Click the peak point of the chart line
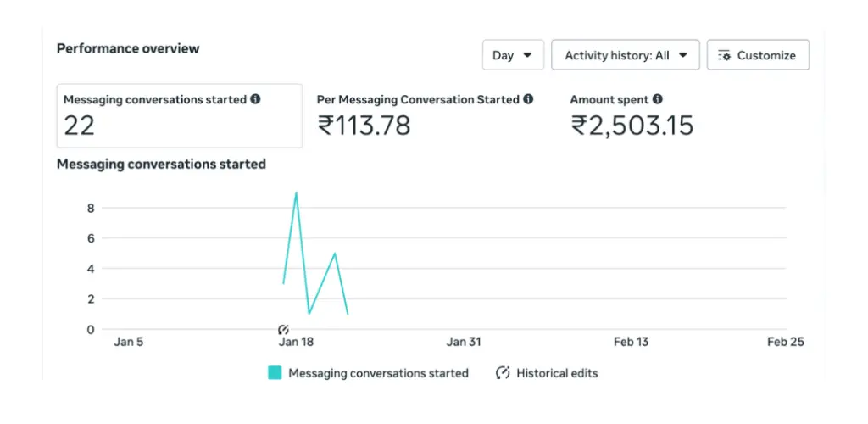The image size is (868, 424). point(296,193)
